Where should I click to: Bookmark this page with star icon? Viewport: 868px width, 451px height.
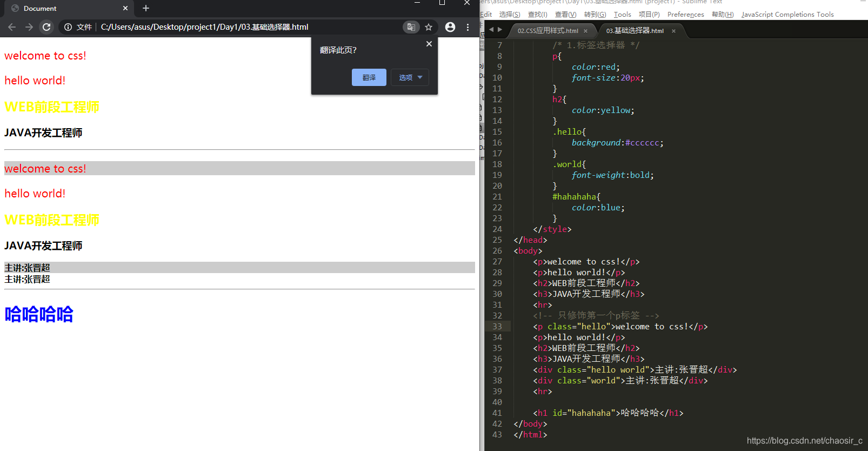point(429,27)
